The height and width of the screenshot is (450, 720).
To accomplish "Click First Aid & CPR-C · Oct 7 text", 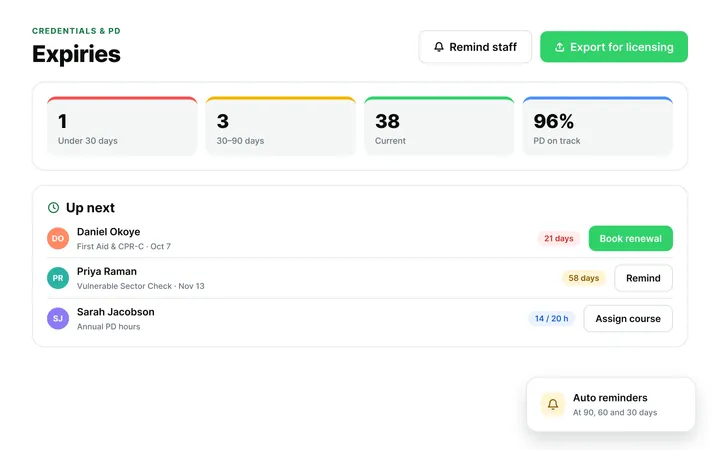I will 124,246.
